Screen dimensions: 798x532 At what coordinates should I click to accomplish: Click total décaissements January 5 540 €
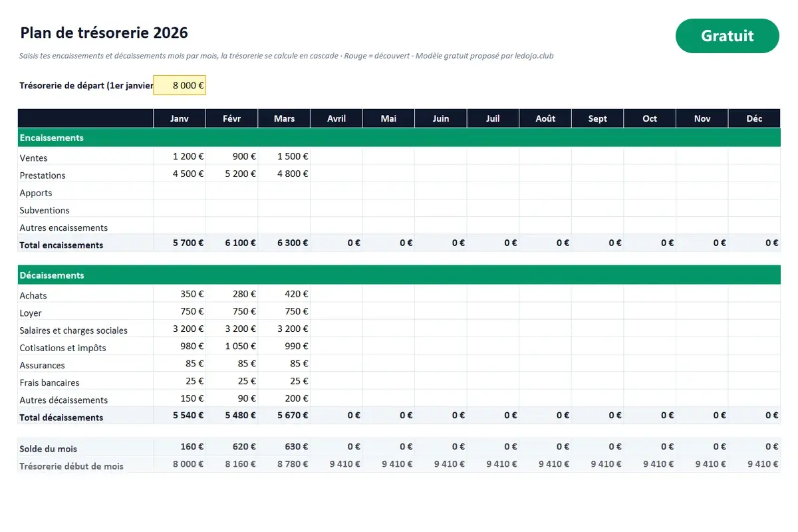click(x=180, y=415)
